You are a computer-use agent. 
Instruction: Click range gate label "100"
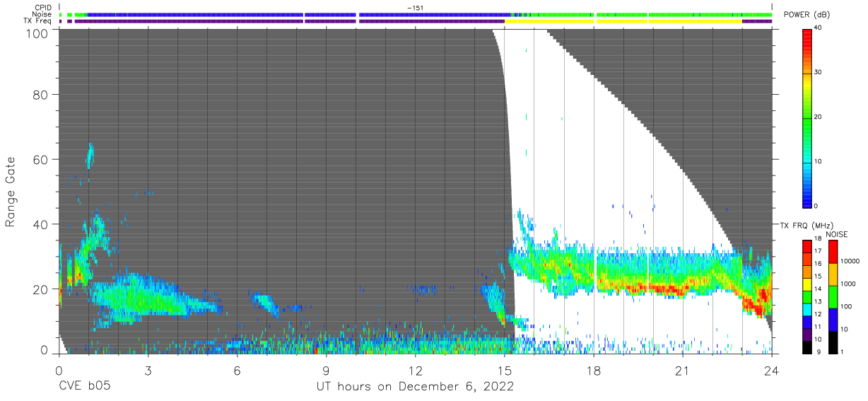point(37,33)
